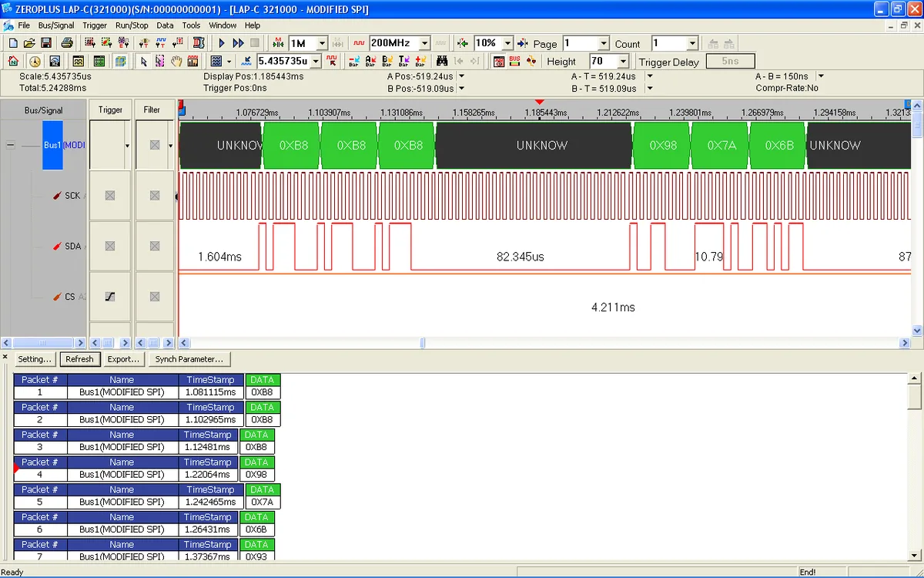Toggle the Trigger condition box for SCK
This screenshot has width=924, height=578.
click(x=110, y=195)
